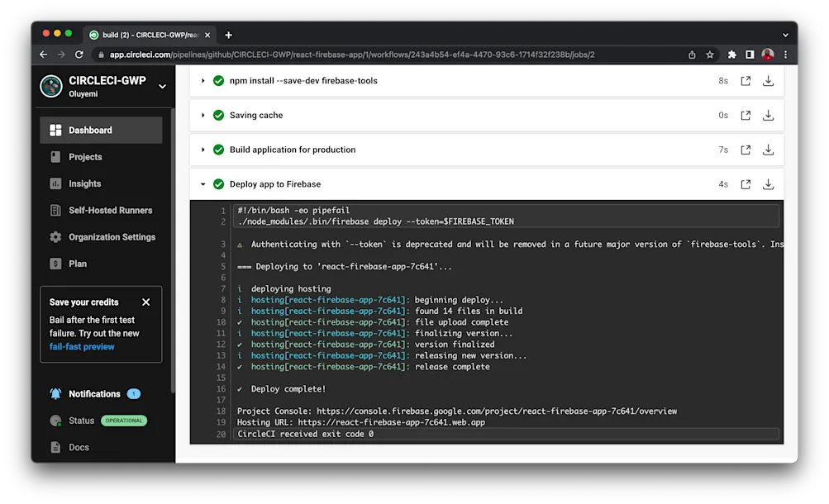Collapse the 'Deploy app to Firebase' step
This screenshot has height=504, width=829.
tap(202, 183)
